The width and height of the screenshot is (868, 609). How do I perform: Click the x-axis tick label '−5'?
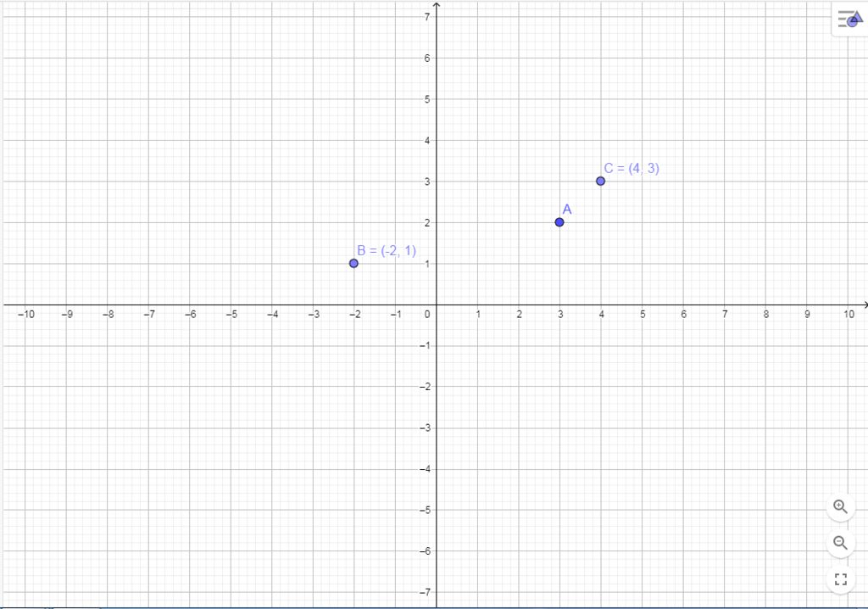click(x=231, y=314)
